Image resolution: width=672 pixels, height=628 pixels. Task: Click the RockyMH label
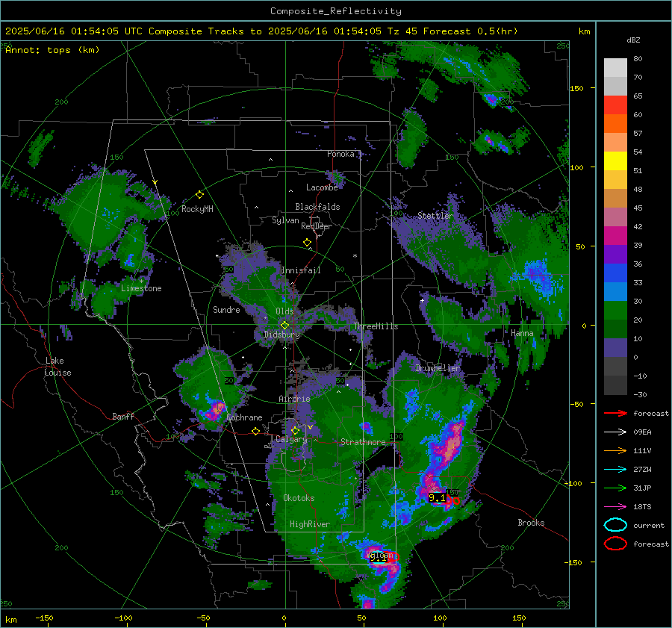pyautogui.click(x=197, y=209)
